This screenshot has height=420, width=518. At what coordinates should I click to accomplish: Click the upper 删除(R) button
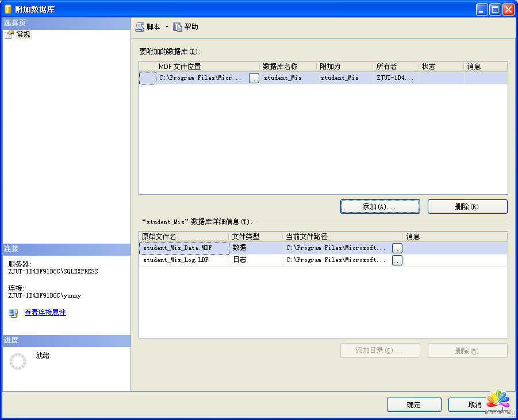[467, 207]
